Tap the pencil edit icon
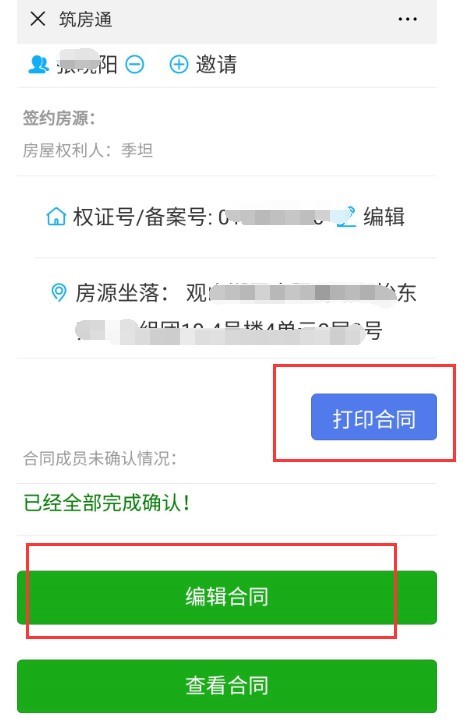 point(346,216)
